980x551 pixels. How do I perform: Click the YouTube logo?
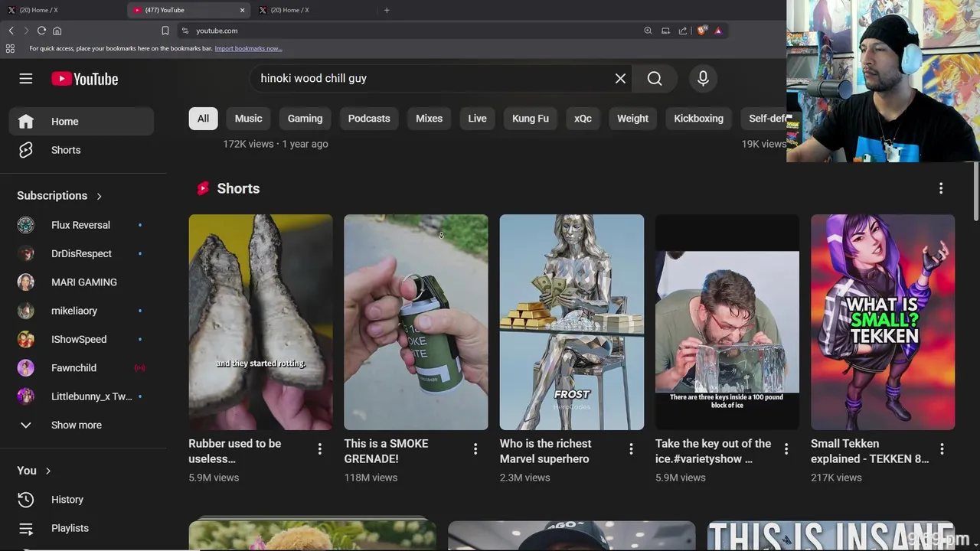(x=85, y=79)
